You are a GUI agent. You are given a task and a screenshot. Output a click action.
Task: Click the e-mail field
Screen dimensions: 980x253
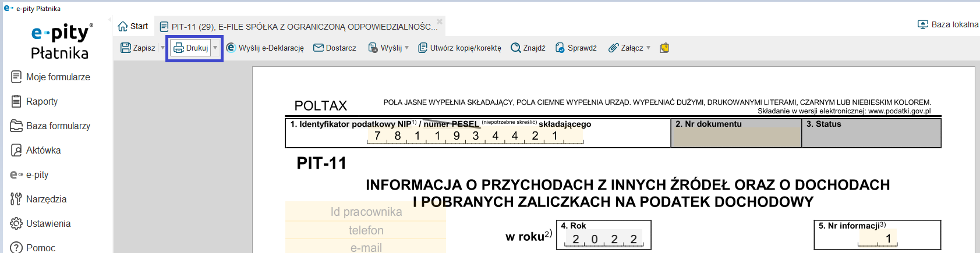(x=366, y=247)
